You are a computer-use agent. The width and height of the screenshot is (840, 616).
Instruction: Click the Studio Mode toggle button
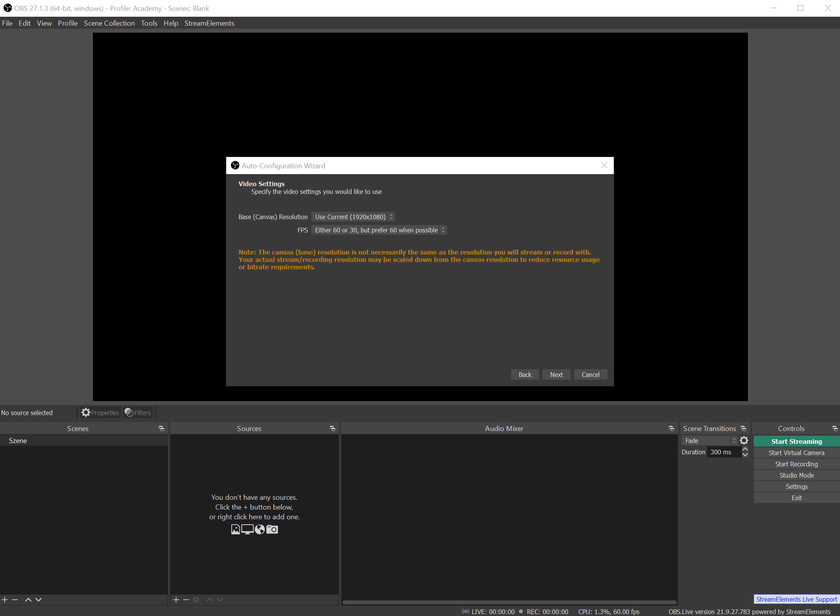(x=796, y=475)
